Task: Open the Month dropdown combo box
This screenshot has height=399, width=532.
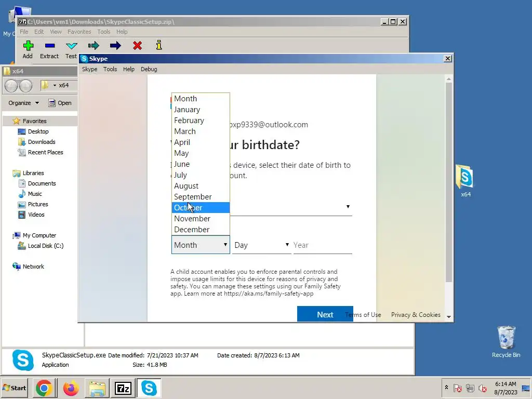Action: (201, 245)
